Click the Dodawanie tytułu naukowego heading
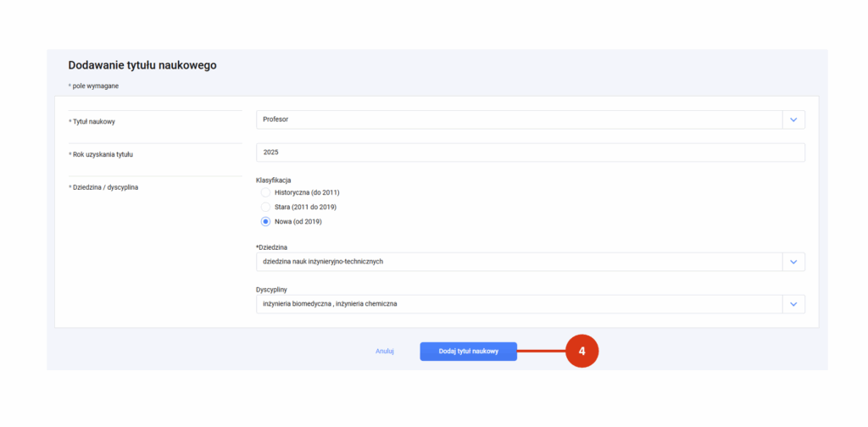The image size is (868, 427). pyautogui.click(x=142, y=65)
